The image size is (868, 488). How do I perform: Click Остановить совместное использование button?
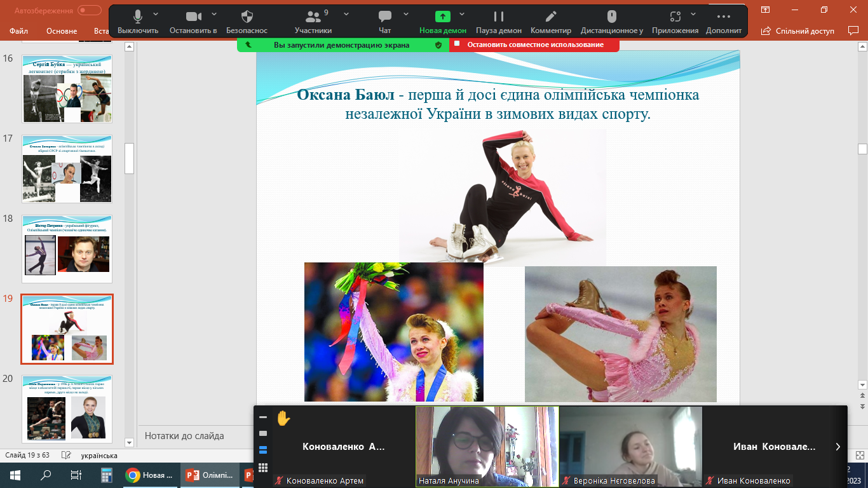(534, 45)
